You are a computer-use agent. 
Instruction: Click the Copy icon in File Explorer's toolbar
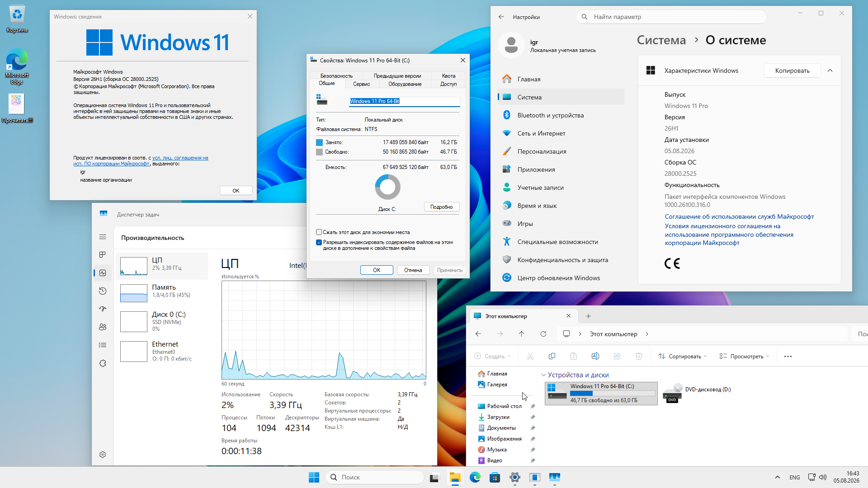point(552,356)
